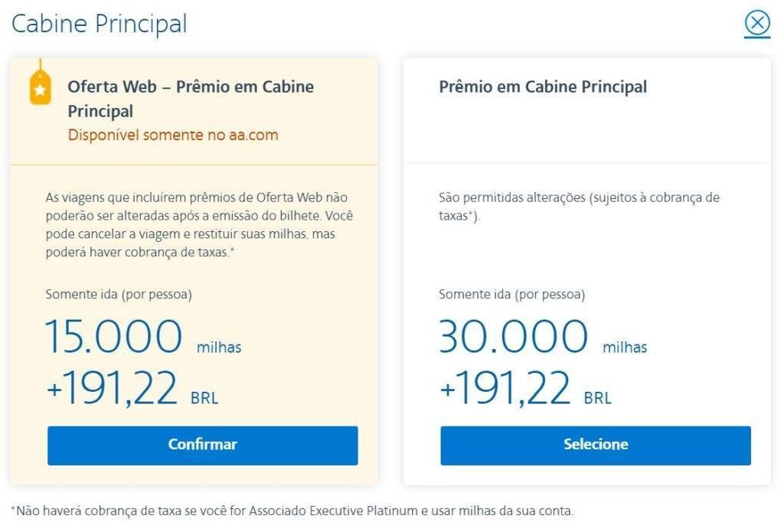Close the Cabine Principal dialog
The image size is (784, 532).
(x=757, y=23)
